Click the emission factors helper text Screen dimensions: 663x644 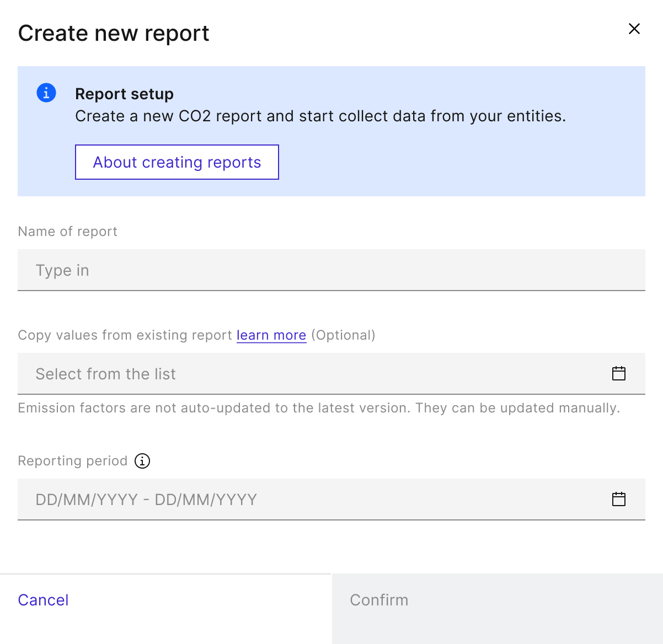click(x=319, y=408)
